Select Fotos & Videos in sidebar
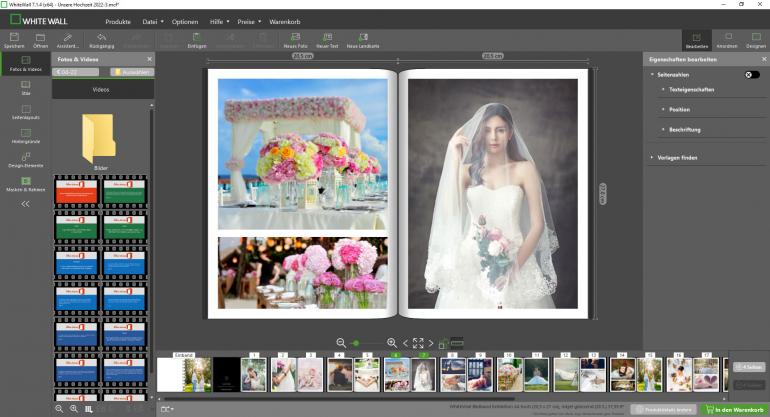The width and height of the screenshot is (770, 417). pos(26,64)
